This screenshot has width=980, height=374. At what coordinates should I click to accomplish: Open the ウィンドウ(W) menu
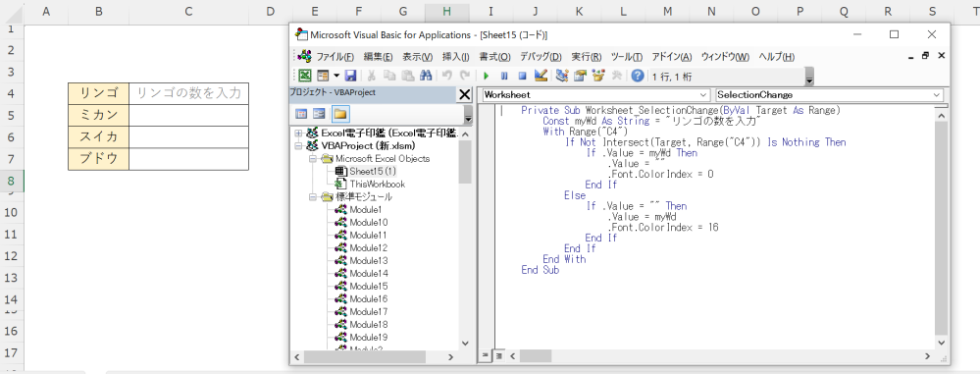(725, 57)
